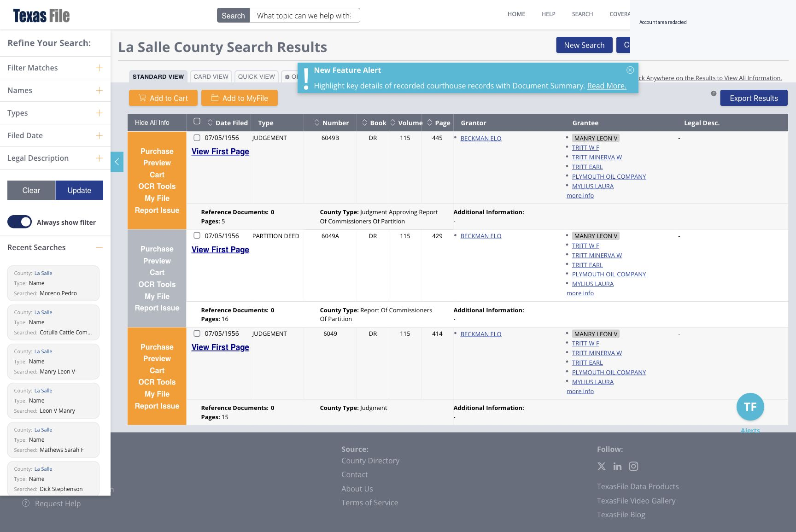
Task: Click the help topic search field
Action: [304, 15]
